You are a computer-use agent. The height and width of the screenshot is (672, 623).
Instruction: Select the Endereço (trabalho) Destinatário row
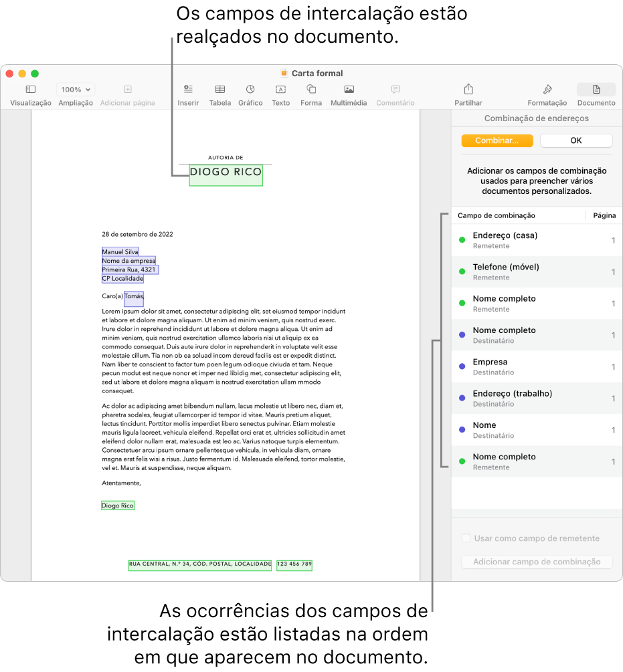537,399
